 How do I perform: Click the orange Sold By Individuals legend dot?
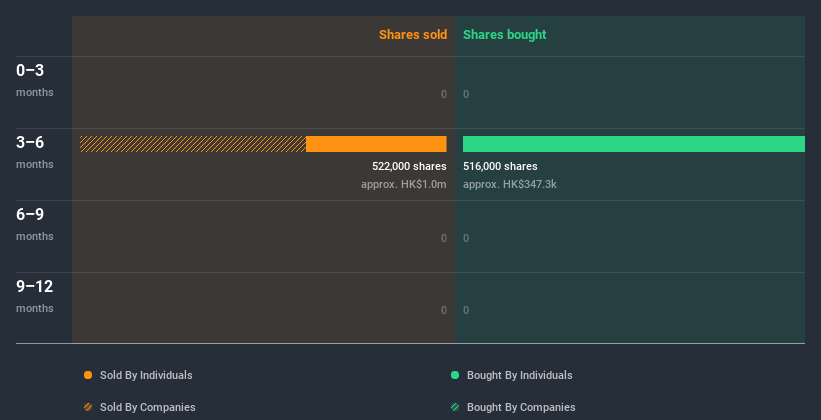tap(88, 375)
